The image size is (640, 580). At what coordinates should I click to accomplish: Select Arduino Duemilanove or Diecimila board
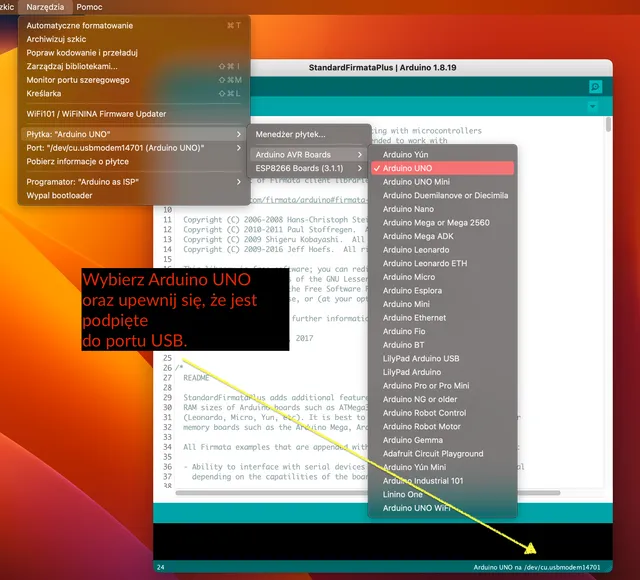pos(442,196)
